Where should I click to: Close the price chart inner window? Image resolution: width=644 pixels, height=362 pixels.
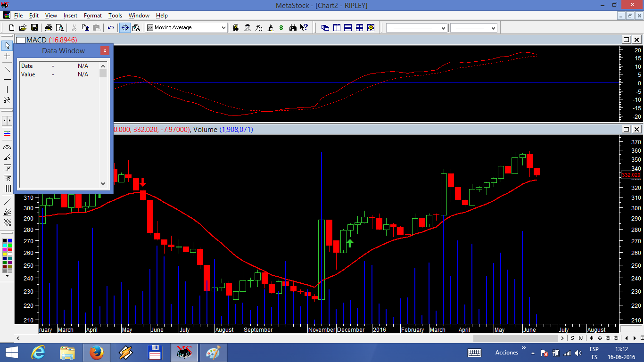(x=636, y=129)
